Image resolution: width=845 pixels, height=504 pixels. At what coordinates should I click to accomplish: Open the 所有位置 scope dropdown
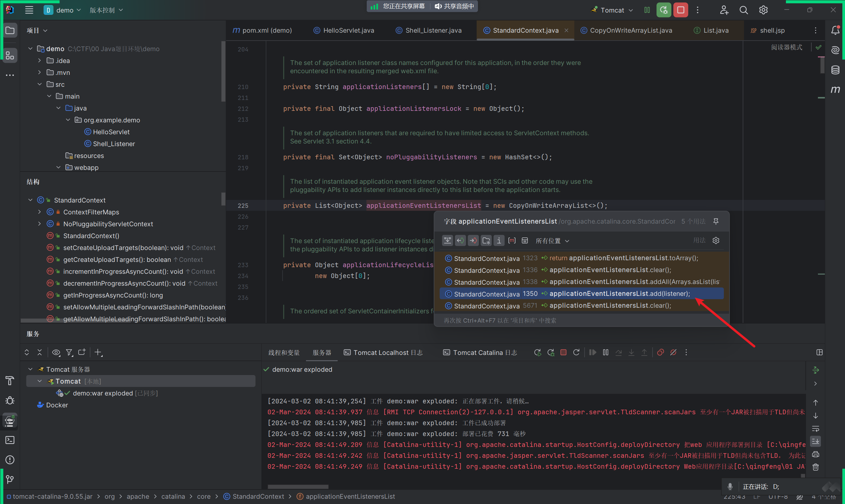552,241
